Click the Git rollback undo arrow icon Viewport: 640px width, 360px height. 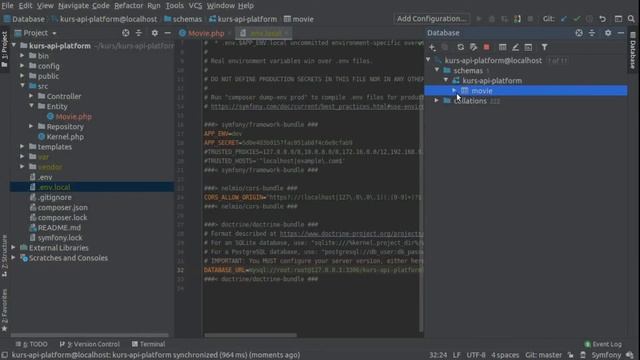tap(602, 19)
